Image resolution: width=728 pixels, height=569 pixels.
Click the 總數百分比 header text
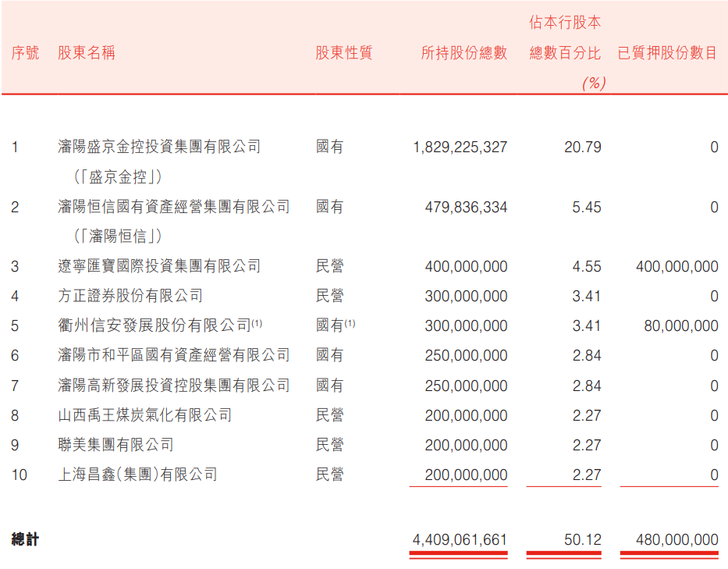click(565, 53)
